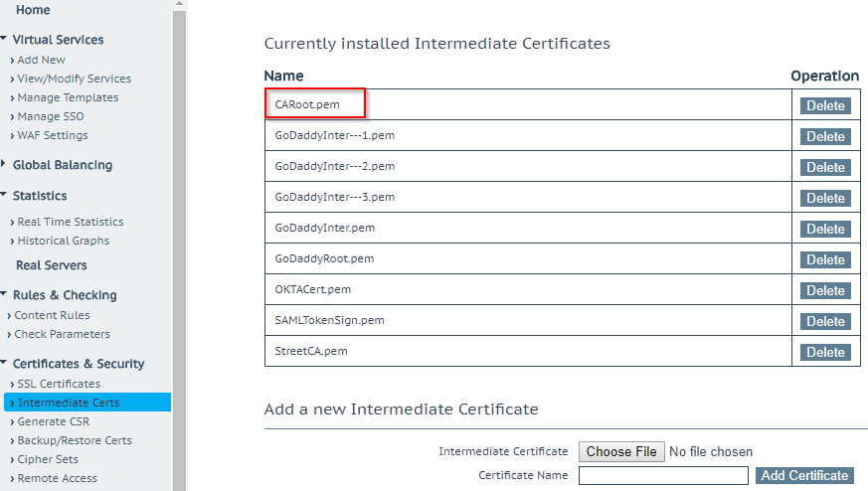
Task: Select the StreetCA.pem name cell
Action: tap(528, 351)
